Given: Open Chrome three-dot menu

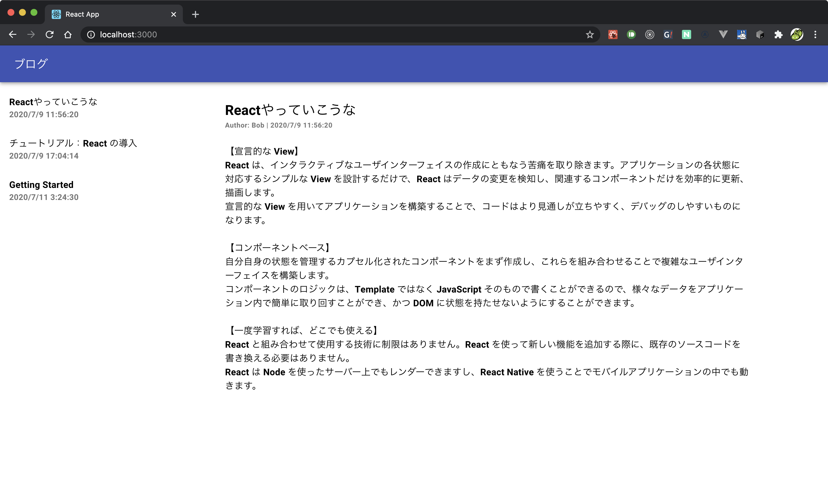Looking at the screenshot, I should click(x=815, y=34).
